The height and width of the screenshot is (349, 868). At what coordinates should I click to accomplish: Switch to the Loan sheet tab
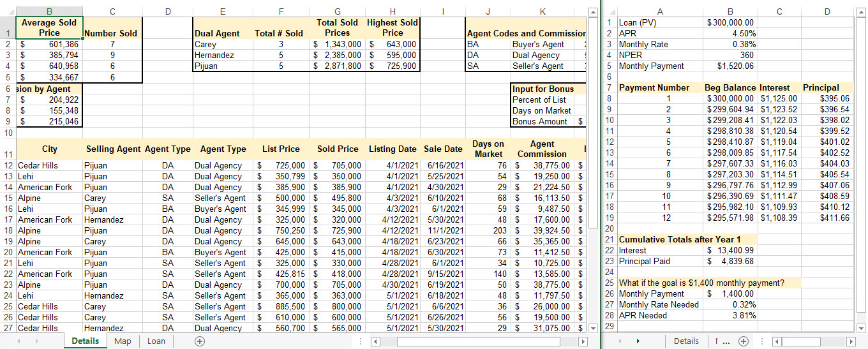(x=156, y=341)
